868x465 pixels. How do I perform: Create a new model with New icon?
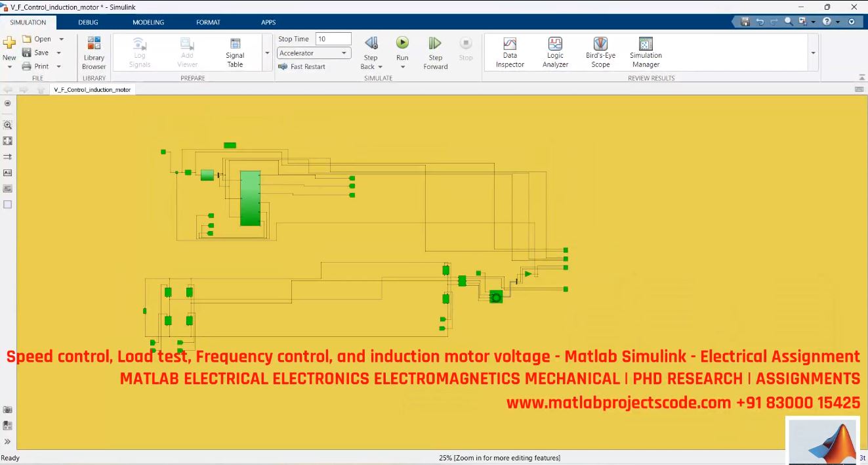(x=9, y=43)
